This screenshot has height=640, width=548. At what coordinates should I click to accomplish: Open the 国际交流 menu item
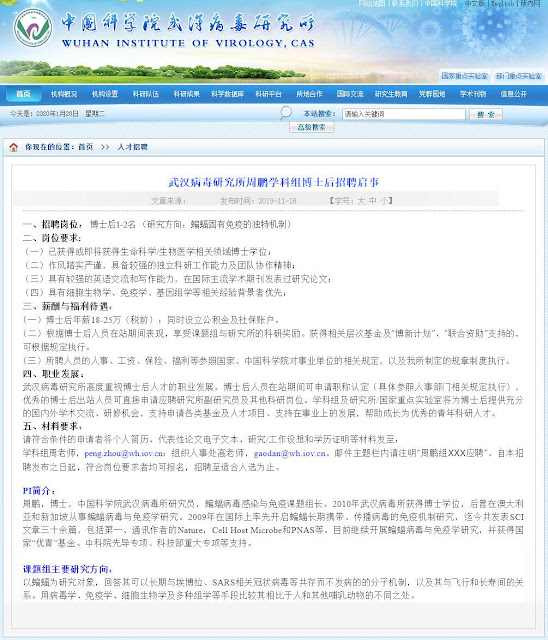pyautogui.click(x=350, y=94)
